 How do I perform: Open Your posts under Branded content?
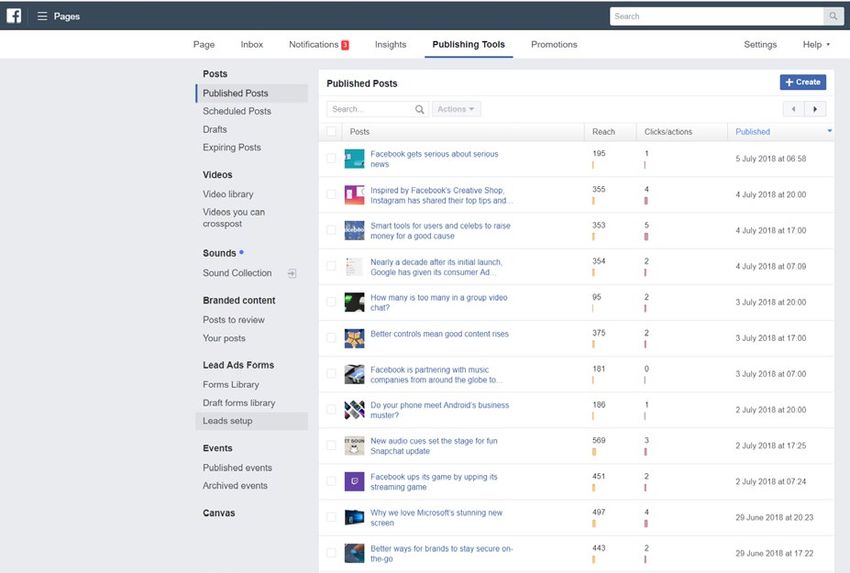click(224, 338)
